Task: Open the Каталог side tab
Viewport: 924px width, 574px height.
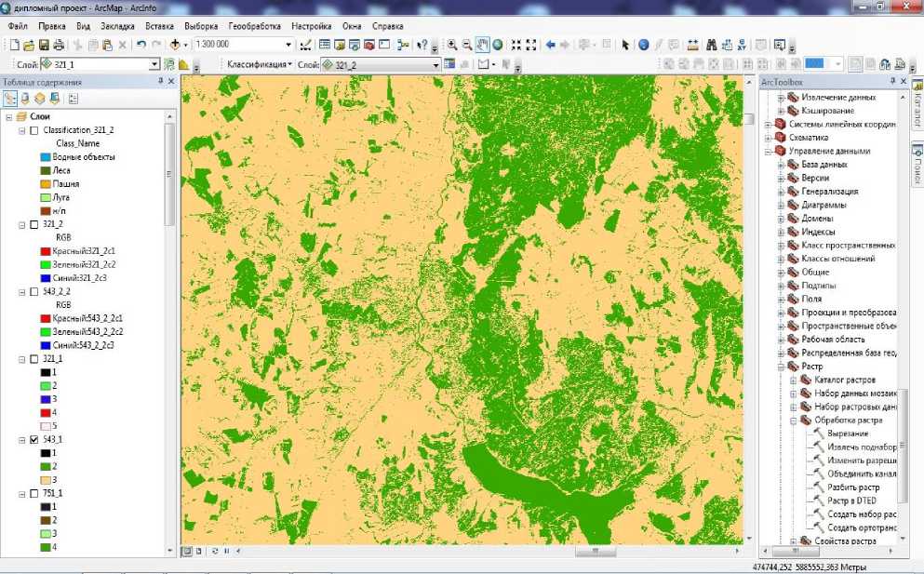Action: 917,107
